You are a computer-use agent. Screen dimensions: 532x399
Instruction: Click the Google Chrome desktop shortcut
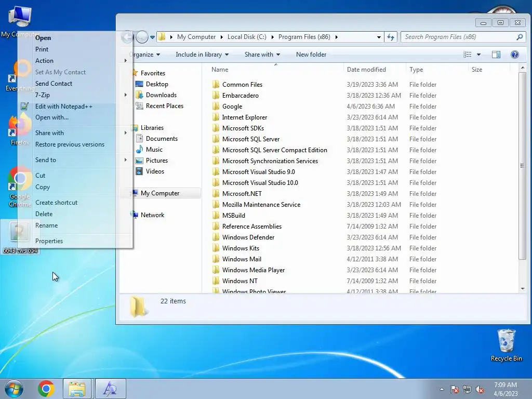pos(20,187)
